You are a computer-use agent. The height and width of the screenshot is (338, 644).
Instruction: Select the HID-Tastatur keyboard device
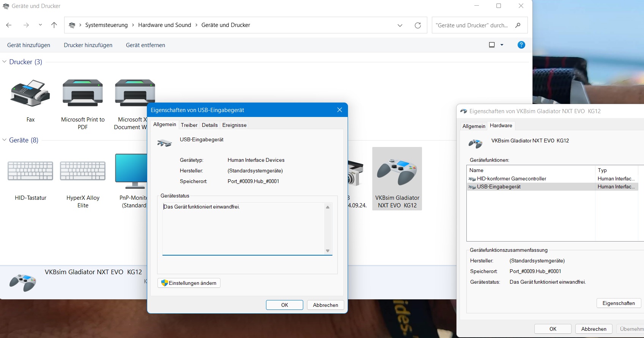[30, 171]
